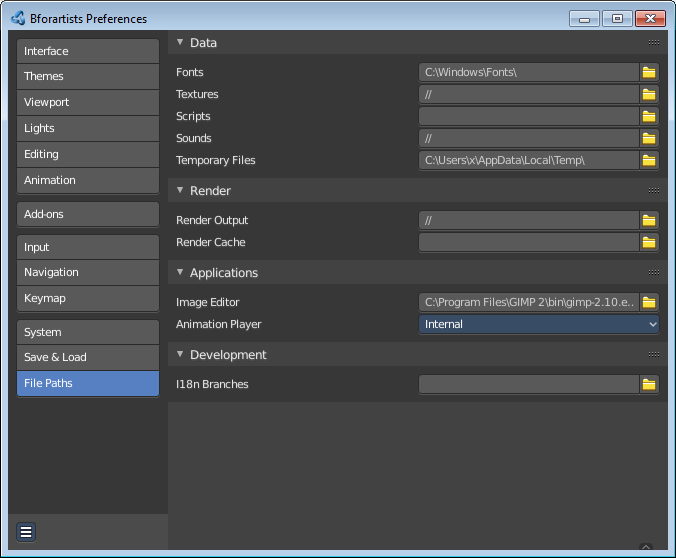The height and width of the screenshot is (558, 676).
Task: Edit the Render Output path field
Action: [529, 220]
